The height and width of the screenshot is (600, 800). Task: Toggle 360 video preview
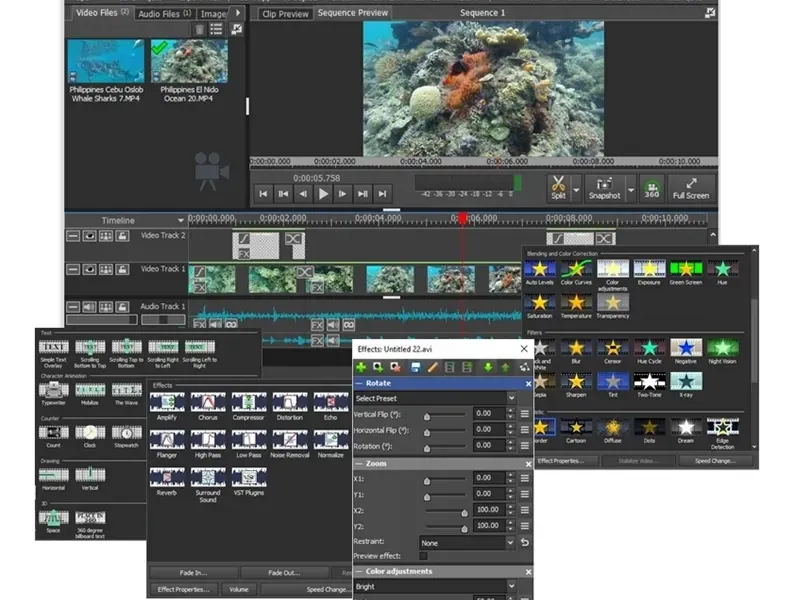[x=652, y=188]
